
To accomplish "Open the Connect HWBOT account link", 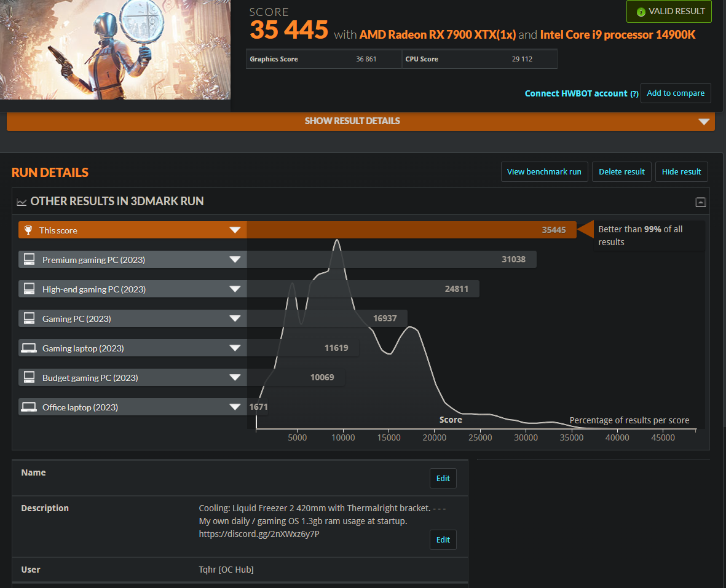I will coord(576,93).
